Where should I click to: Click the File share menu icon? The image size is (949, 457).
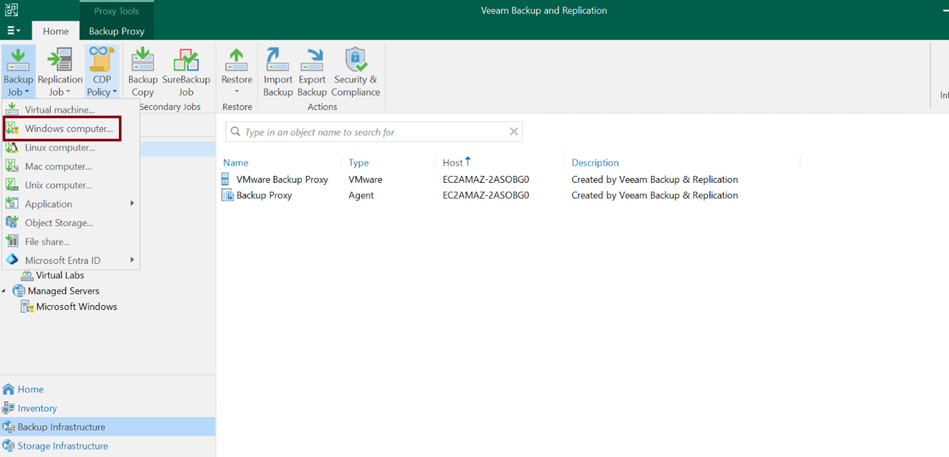(x=12, y=242)
